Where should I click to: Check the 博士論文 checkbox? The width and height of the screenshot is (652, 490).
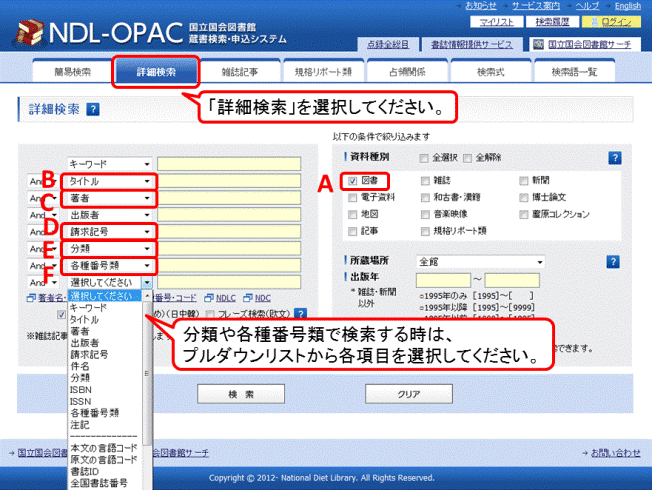pyautogui.click(x=524, y=198)
